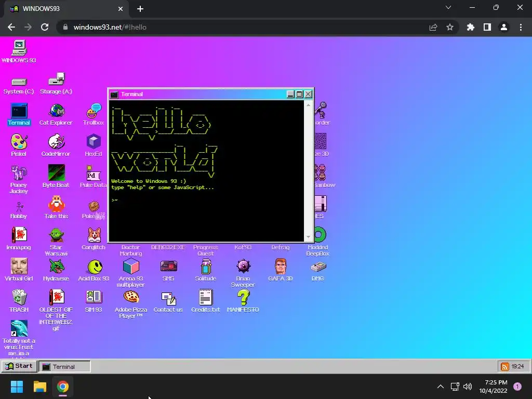
Task: Open Totally not a virus dolphin icon
Action: 19,328
